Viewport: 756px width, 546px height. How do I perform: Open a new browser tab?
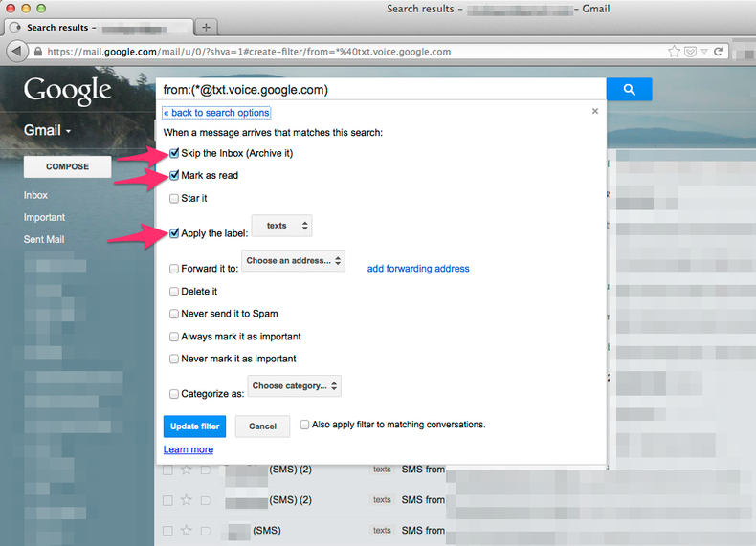coord(206,27)
